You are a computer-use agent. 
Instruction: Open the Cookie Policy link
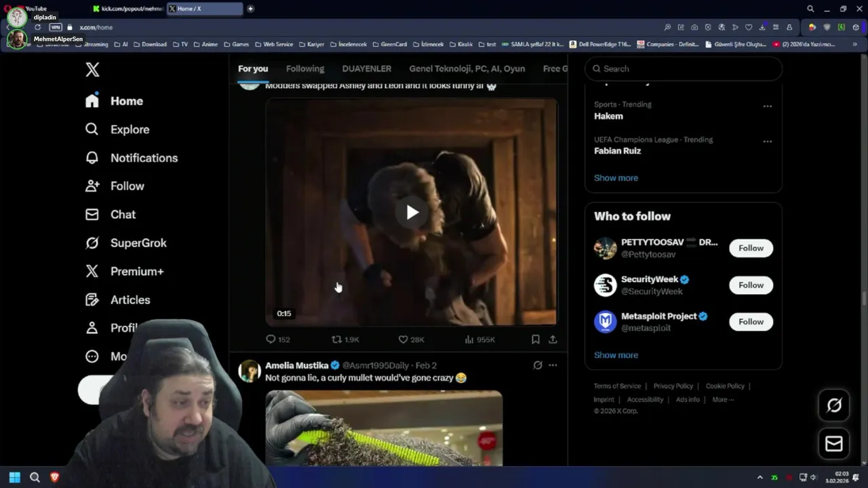point(725,386)
